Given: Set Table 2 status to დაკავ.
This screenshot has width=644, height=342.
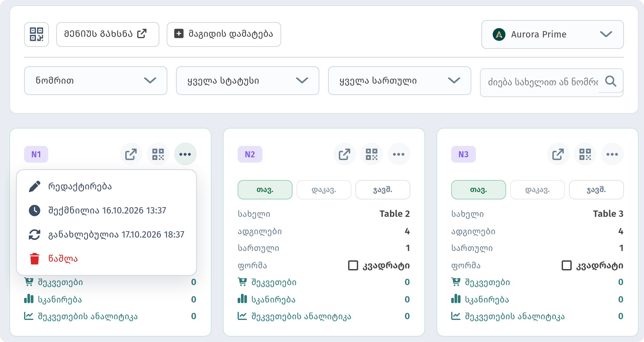Looking at the screenshot, I should (324, 190).
